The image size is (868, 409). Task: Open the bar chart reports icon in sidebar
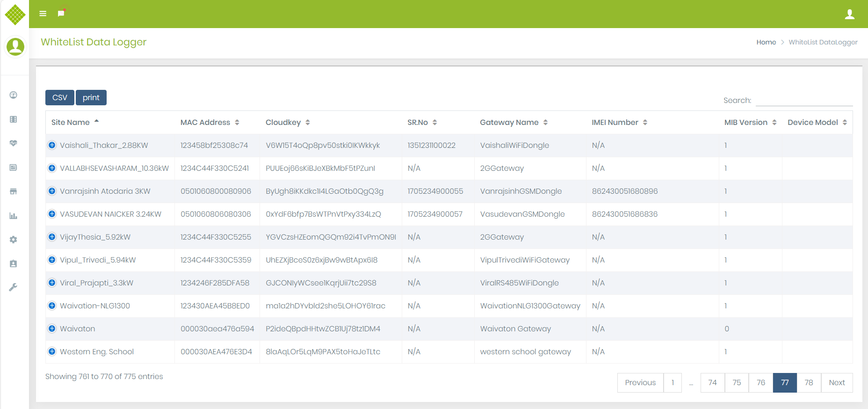14,216
